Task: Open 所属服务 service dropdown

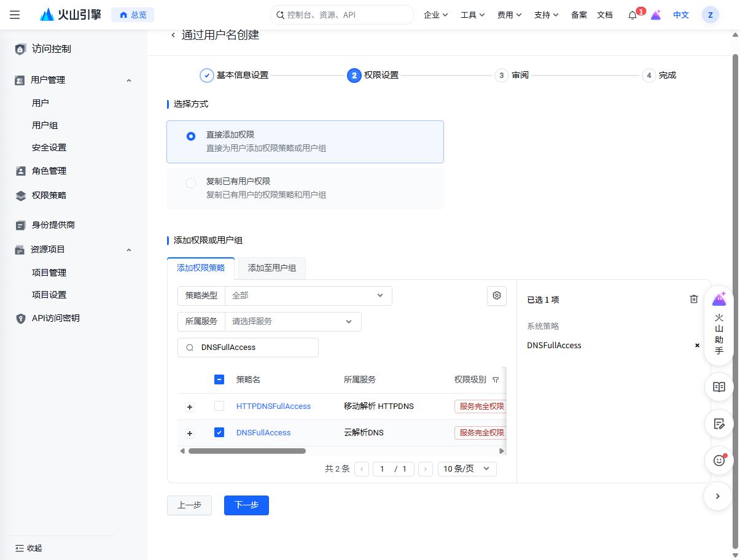Action: pos(293,321)
